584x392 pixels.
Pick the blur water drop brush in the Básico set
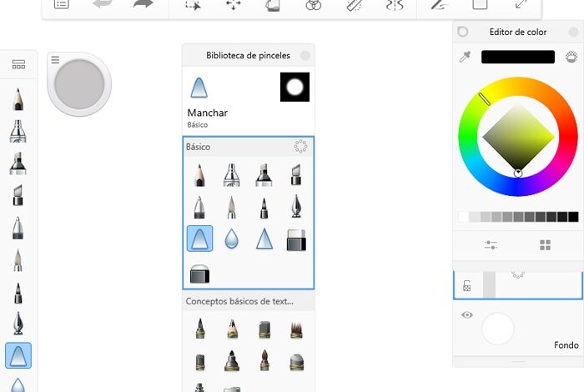point(231,239)
